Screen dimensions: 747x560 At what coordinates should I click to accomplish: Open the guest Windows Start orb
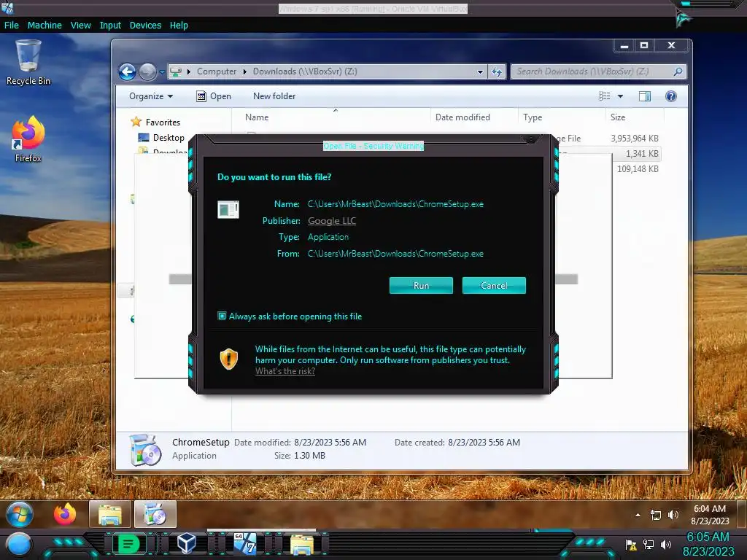(20, 514)
